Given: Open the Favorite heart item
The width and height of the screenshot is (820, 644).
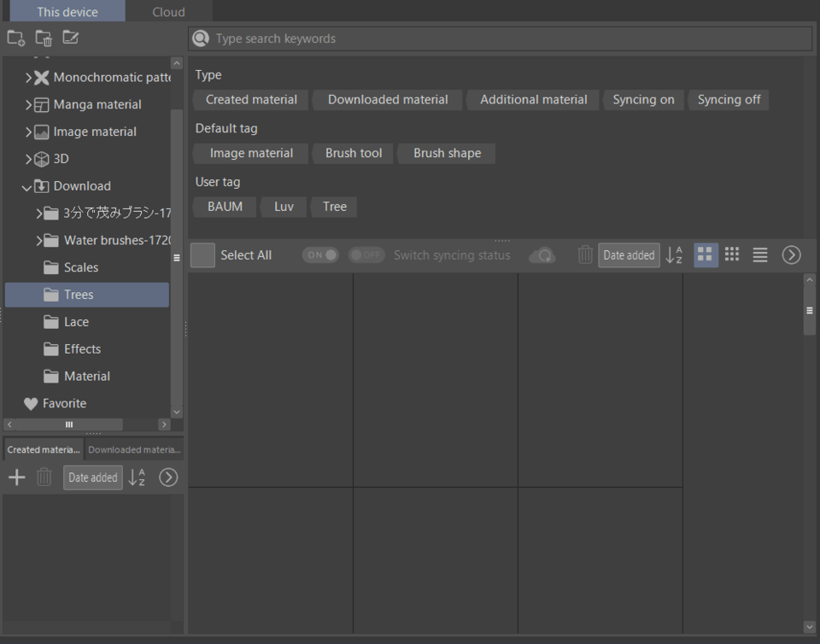Looking at the screenshot, I should (55, 403).
